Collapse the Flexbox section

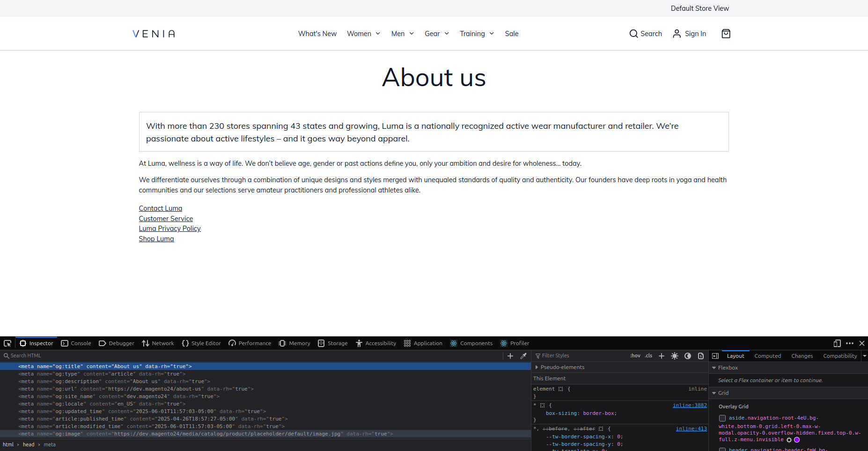click(x=714, y=368)
